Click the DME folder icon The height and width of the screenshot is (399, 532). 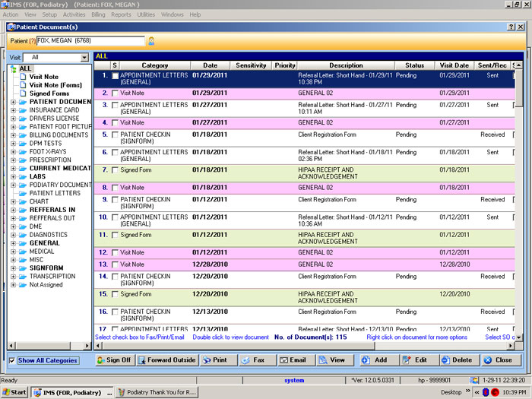point(23,226)
